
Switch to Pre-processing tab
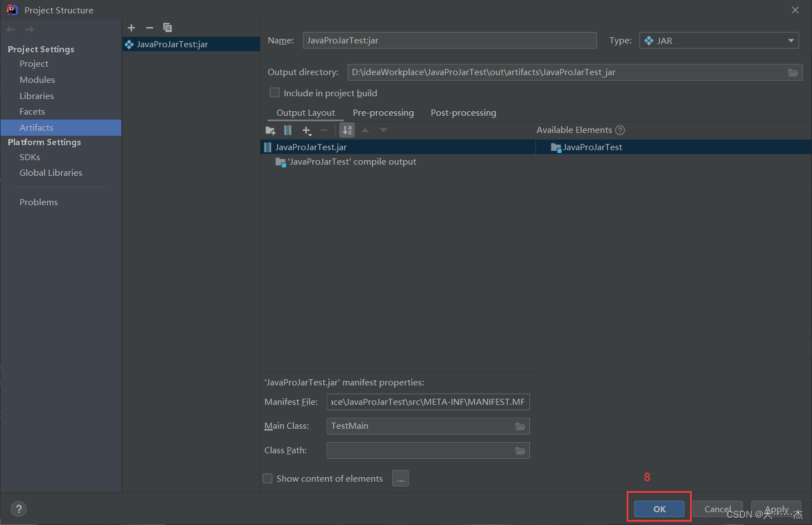pos(383,113)
